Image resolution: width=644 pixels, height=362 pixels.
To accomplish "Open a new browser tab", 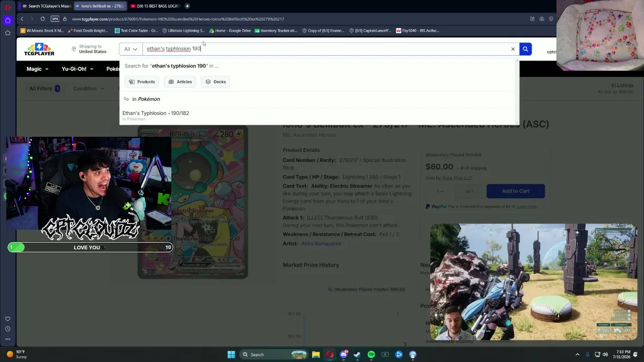I will click(x=187, y=6).
